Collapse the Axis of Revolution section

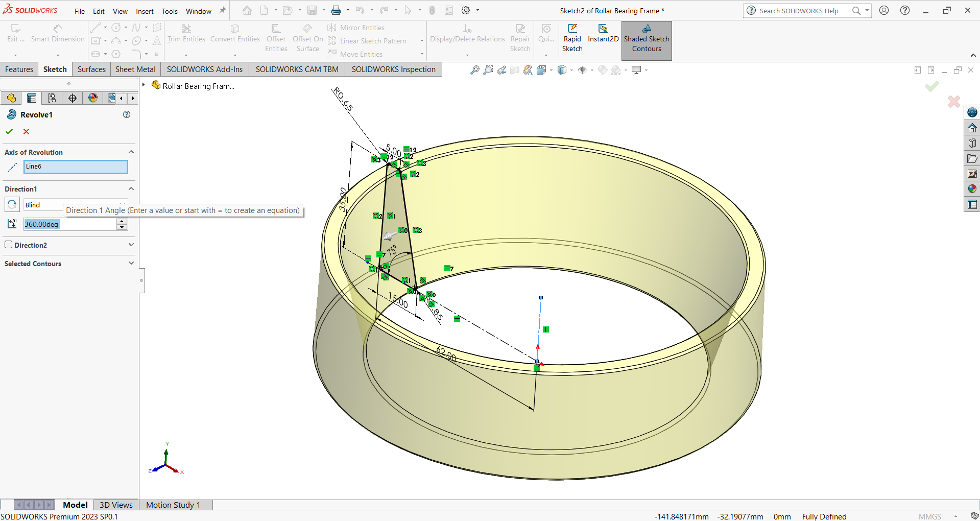131,152
